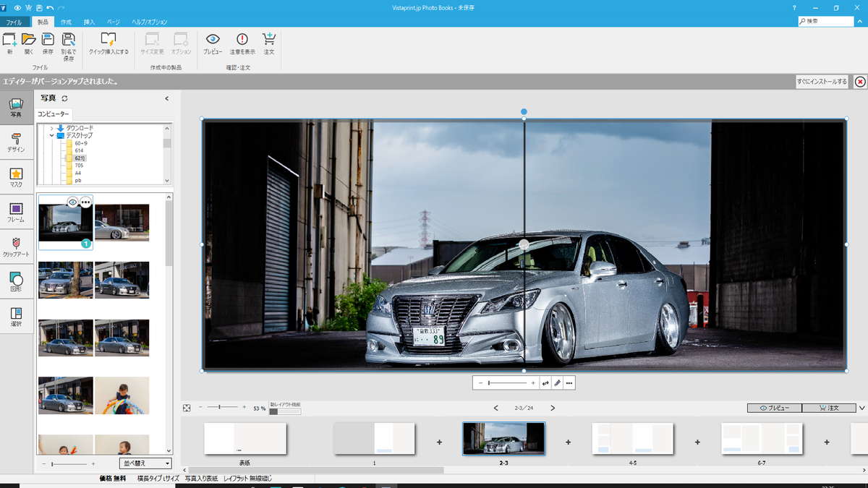Switch to the 製品 ribbon tab
The height and width of the screenshot is (488, 868).
point(43,22)
